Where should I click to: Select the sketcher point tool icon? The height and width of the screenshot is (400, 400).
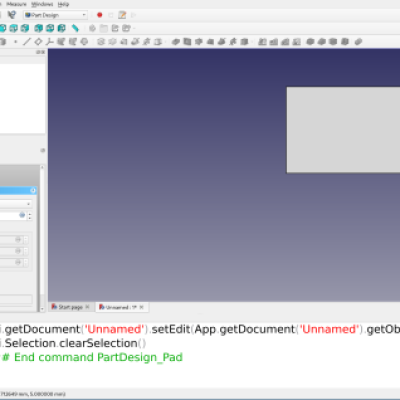15,42
